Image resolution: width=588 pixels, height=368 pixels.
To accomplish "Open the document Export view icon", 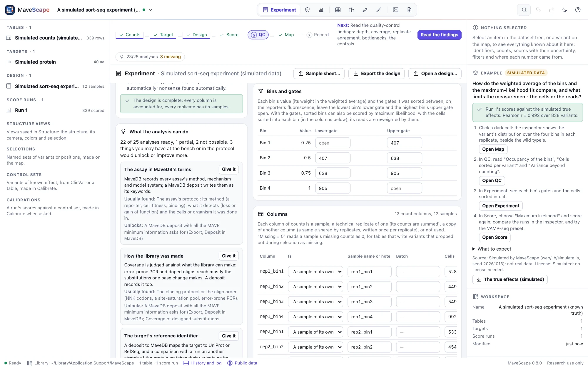I will pos(409,10).
